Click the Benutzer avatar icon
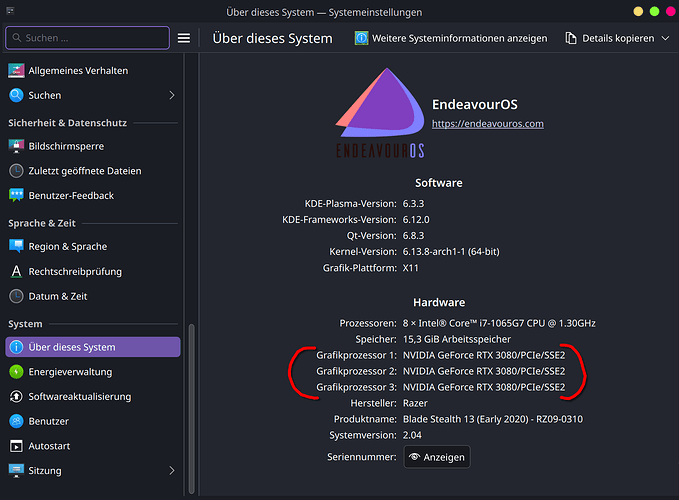This screenshot has width=679, height=500. click(x=16, y=421)
